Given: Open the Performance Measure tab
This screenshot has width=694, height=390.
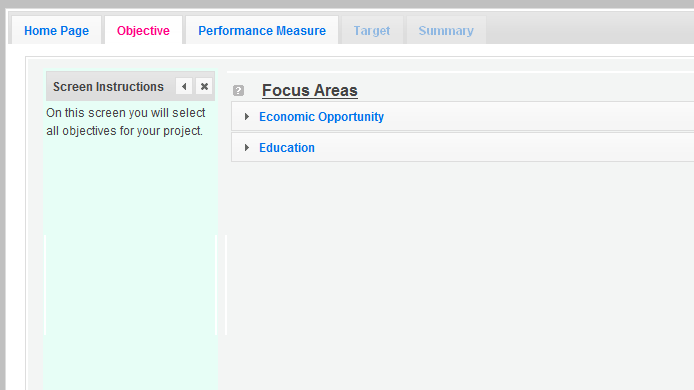Looking at the screenshot, I should tap(262, 30).
